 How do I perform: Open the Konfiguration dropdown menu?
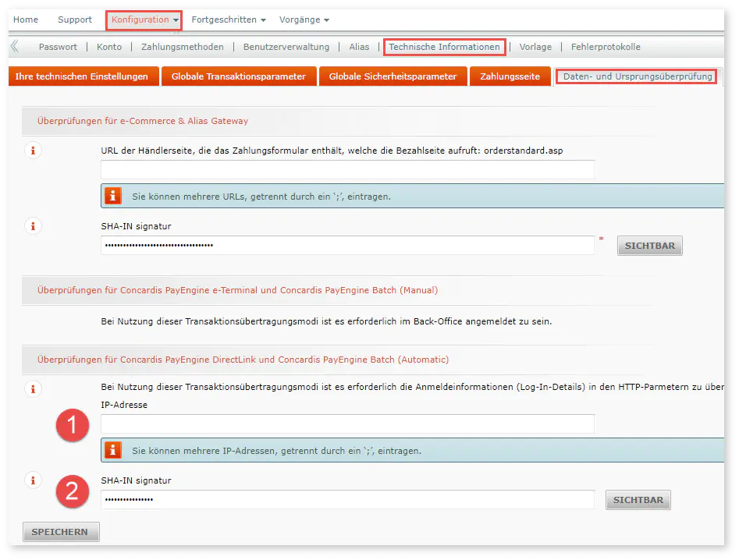144,19
